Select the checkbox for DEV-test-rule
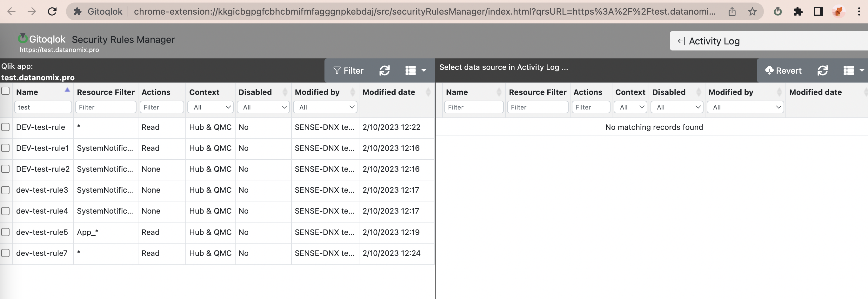The width and height of the screenshot is (868, 299). point(5,127)
